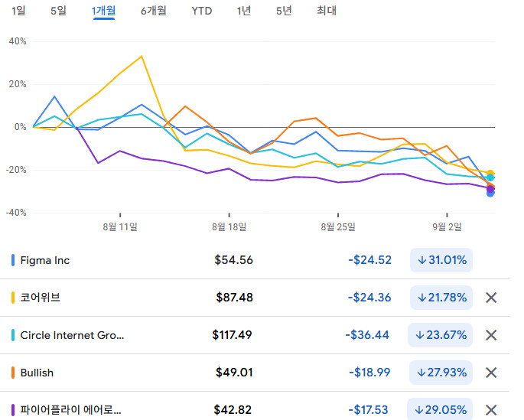Click the purple 파이어플라이 color indicator
The image size is (524, 420).
13,410
